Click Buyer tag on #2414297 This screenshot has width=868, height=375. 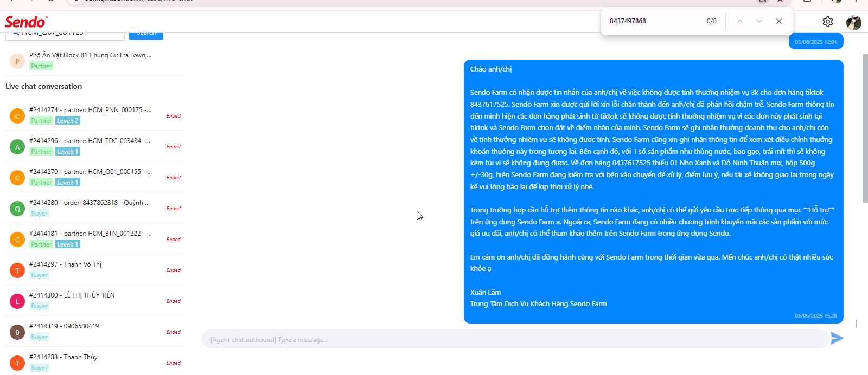(39, 275)
